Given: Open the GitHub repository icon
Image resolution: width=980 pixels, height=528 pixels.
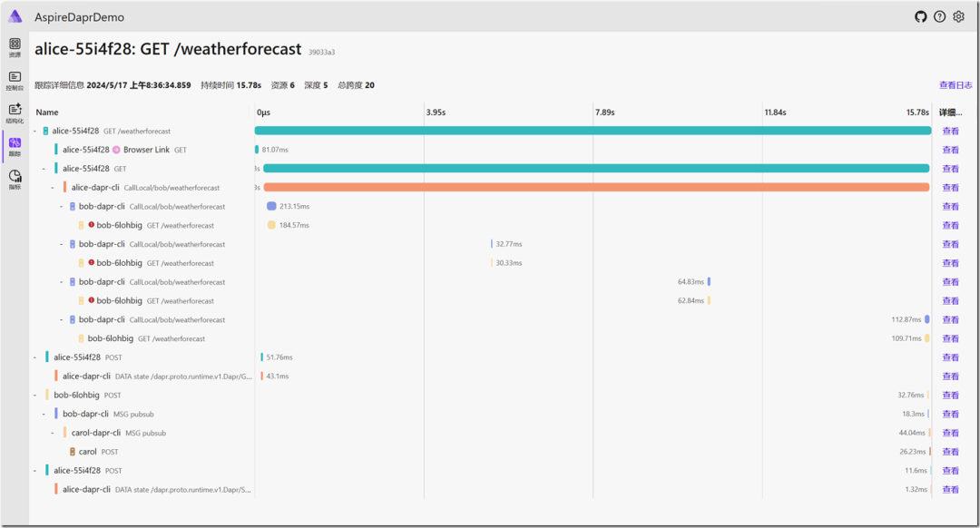Looking at the screenshot, I should [921, 17].
